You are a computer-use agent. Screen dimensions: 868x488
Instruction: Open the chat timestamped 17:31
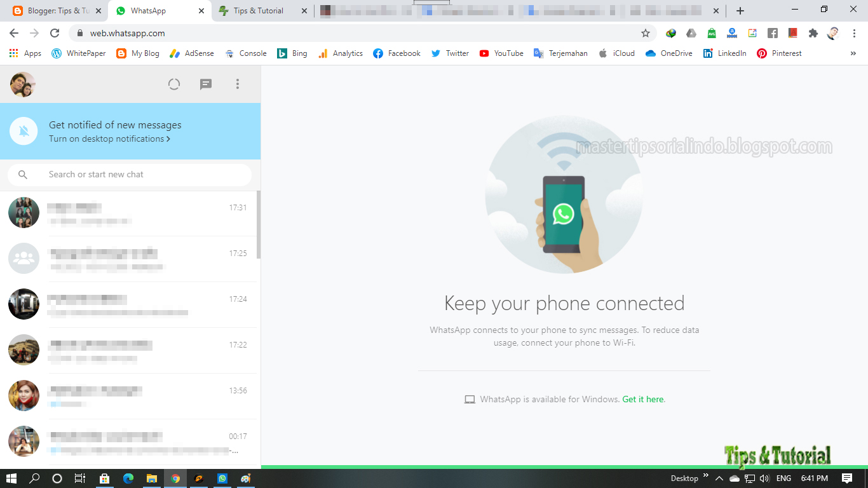coord(128,213)
